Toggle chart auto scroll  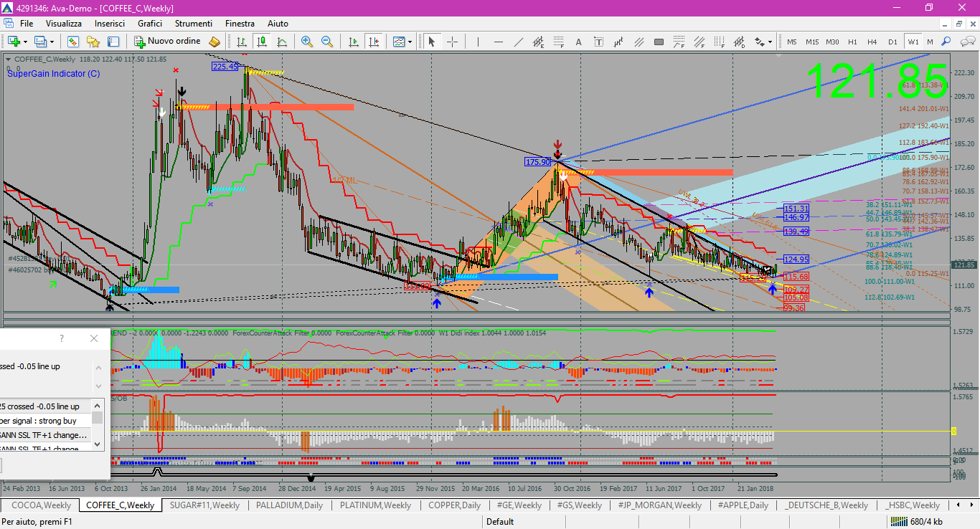click(x=353, y=42)
